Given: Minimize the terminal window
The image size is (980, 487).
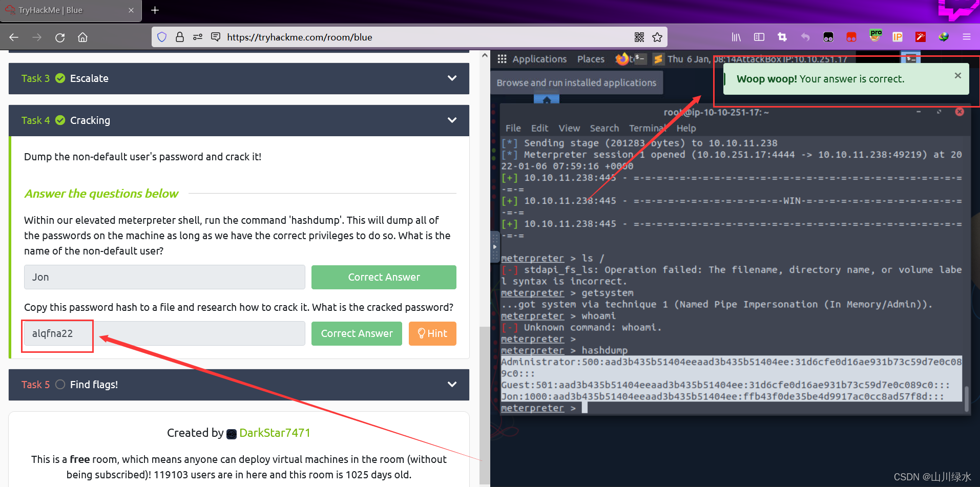Looking at the screenshot, I should tap(919, 112).
